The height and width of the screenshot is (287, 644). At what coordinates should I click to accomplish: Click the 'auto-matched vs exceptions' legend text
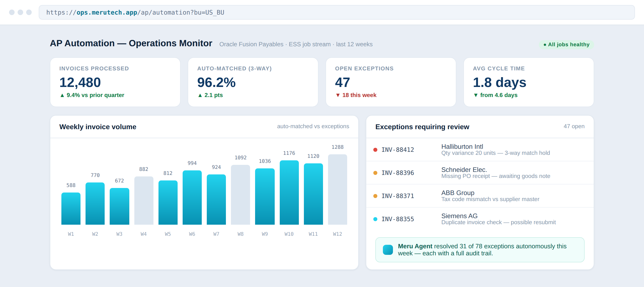click(x=313, y=126)
